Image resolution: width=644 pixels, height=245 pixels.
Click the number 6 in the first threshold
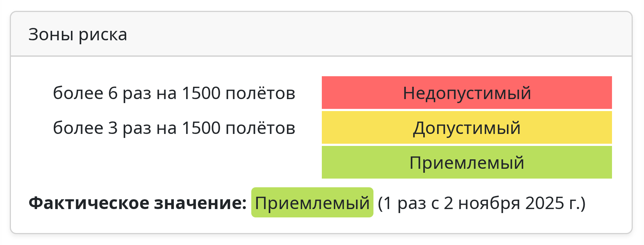click(113, 93)
